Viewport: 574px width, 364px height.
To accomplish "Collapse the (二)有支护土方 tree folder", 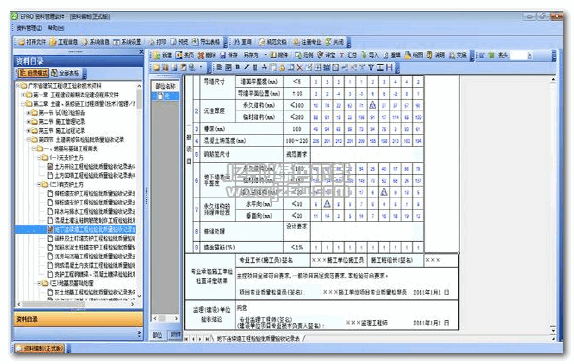I will pos(39,184).
